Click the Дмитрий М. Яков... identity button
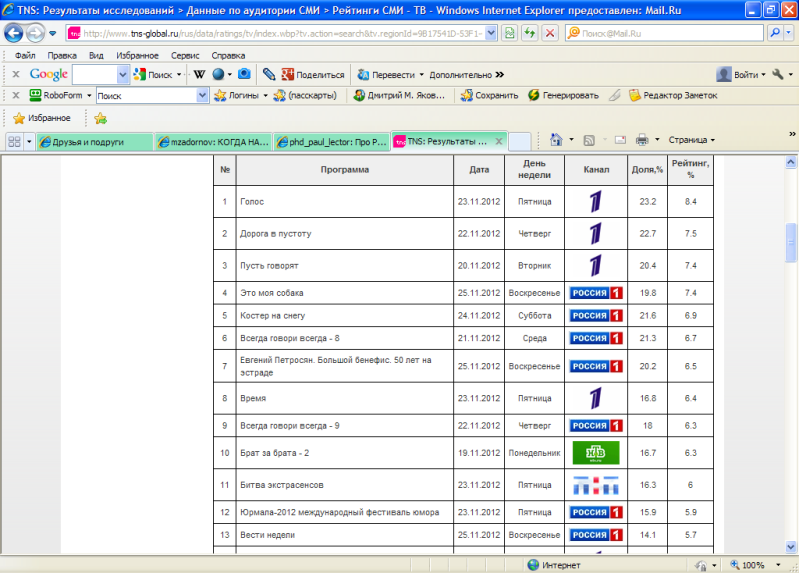The image size is (799, 573). point(400,95)
